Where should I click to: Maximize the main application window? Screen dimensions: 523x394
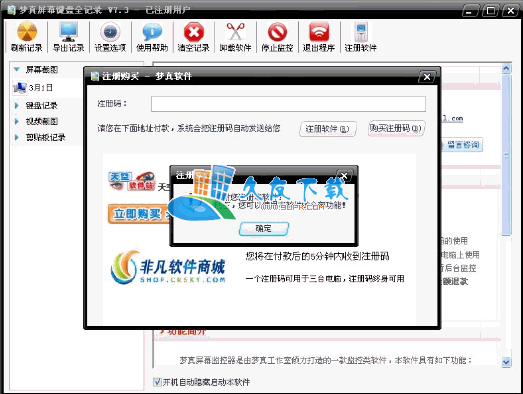(490, 11)
